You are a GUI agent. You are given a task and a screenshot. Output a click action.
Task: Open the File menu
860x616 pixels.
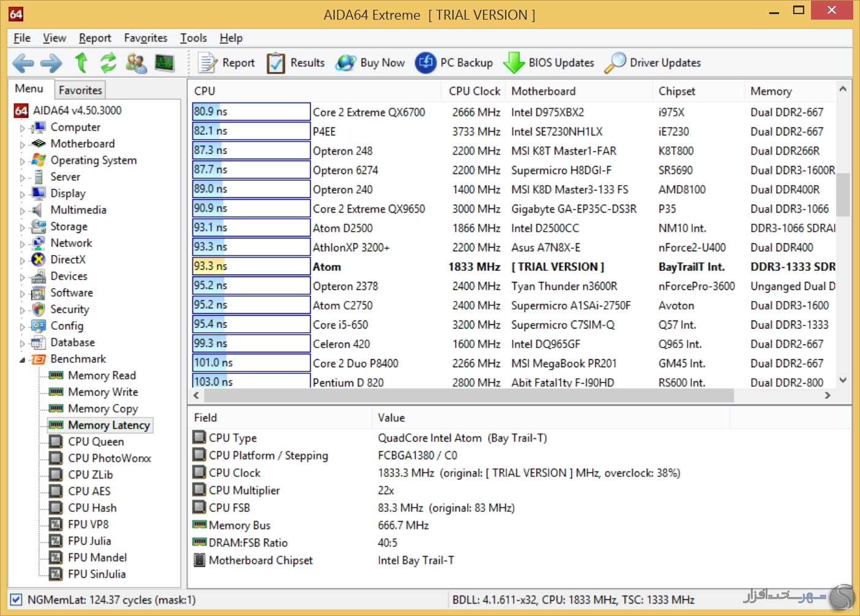pyautogui.click(x=22, y=38)
